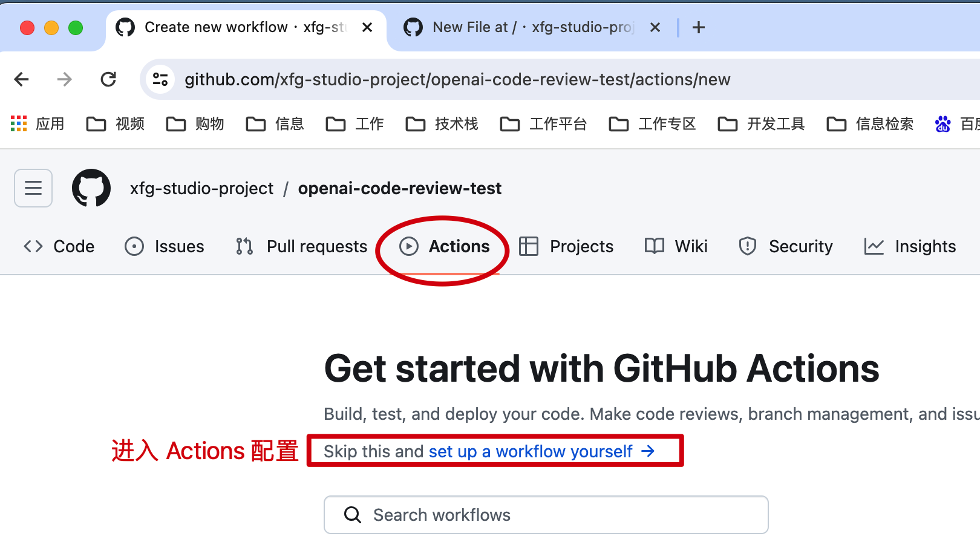Open the 购物 bookmark folder
980x542 pixels.
[195, 124]
